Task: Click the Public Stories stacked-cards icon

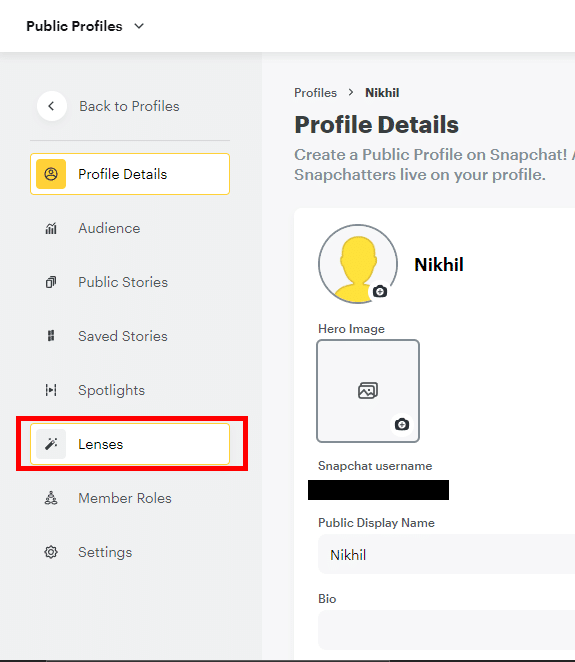Action: [x=51, y=282]
